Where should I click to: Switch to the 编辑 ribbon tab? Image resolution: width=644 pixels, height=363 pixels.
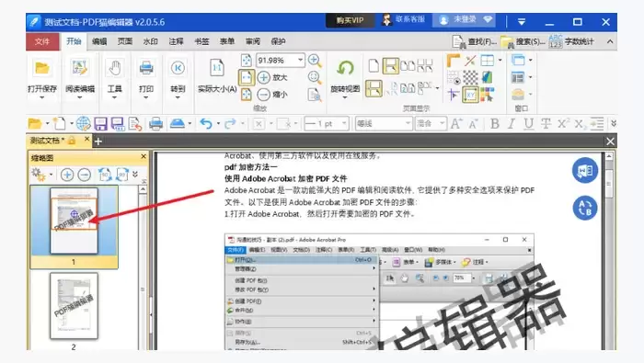(x=99, y=41)
